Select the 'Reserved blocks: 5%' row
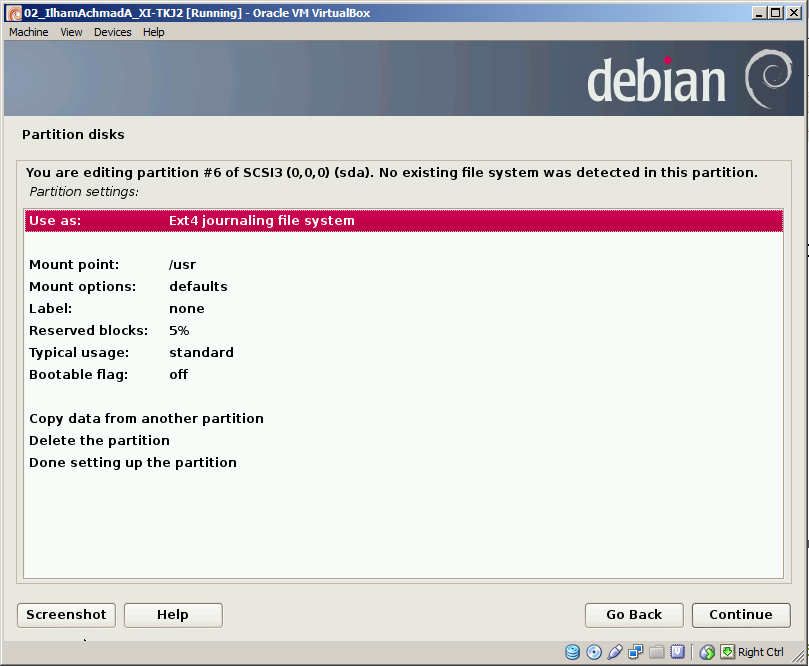The height and width of the screenshot is (666, 809). (403, 331)
